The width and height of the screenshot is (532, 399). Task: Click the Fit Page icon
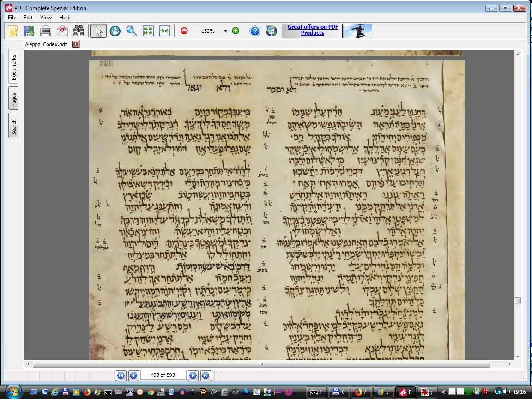[148, 31]
